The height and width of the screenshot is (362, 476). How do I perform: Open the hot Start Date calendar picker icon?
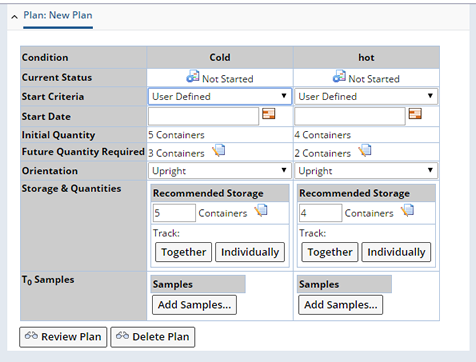tap(415, 114)
